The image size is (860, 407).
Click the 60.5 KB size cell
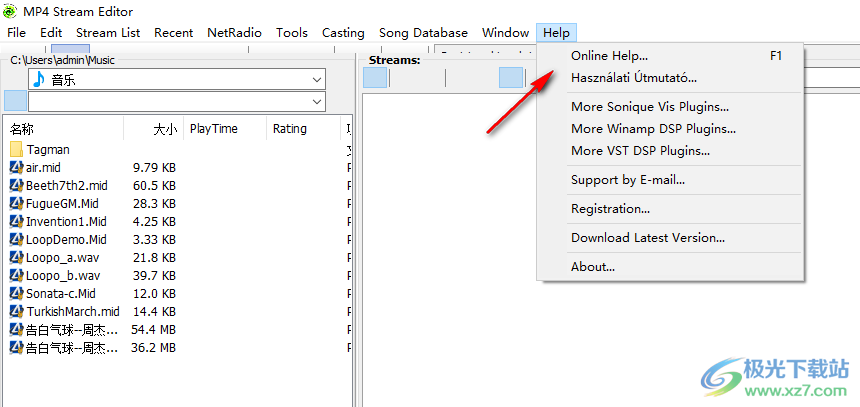pyautogui.click(x=154, y=185)
